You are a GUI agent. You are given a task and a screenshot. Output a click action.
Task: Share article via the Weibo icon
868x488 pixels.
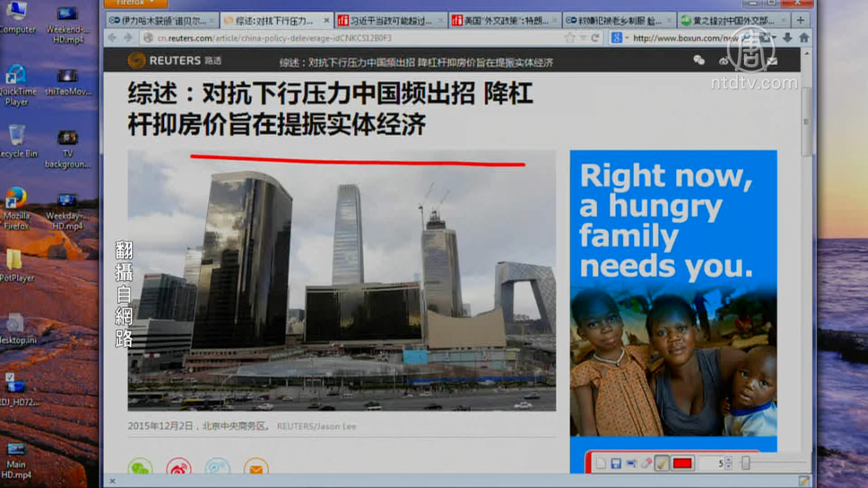(179, 467)
